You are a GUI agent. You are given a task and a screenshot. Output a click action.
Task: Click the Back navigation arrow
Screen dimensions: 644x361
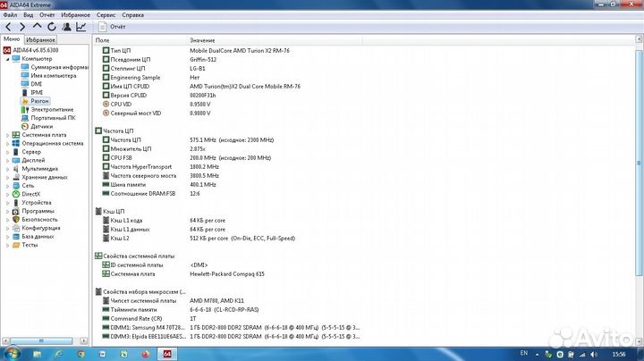(x=8, y=27)
